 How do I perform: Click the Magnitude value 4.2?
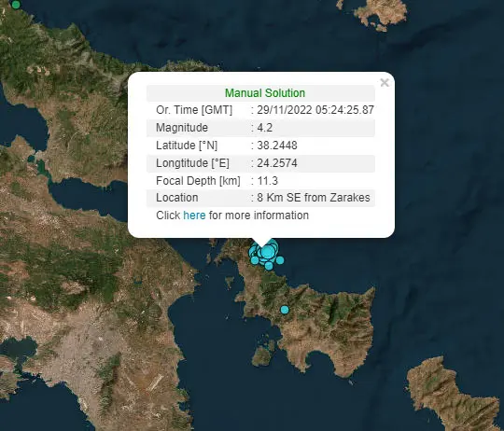[x=264, y=128]
